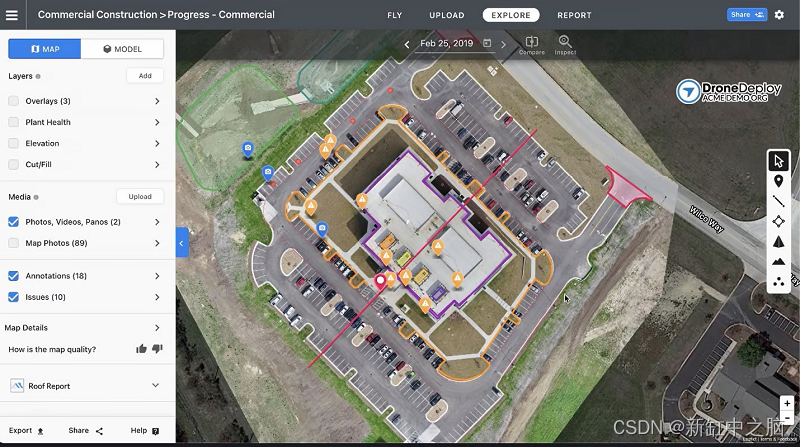Screen dimensions: 800x447
Task: Enable the Elevation layer checkbox
Action: click(x=14, y=143)
